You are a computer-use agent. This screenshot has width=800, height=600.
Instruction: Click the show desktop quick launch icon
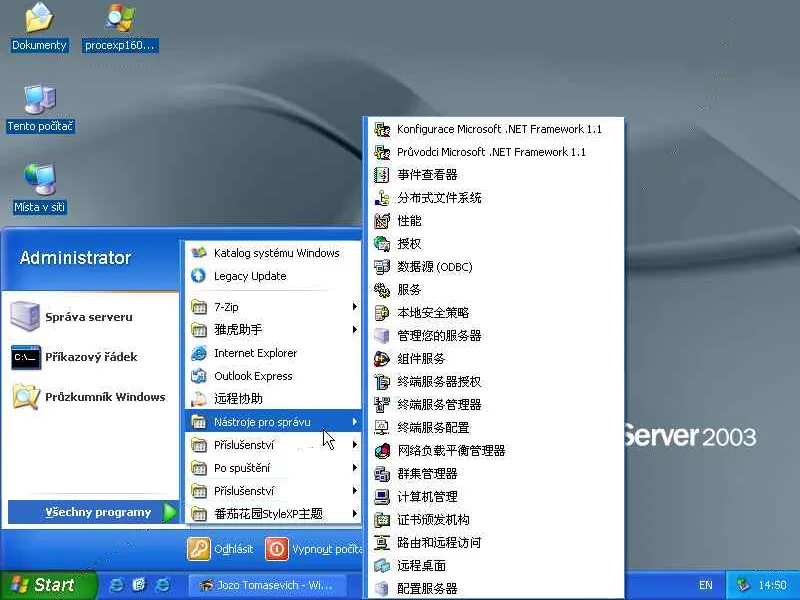[139, 585]
